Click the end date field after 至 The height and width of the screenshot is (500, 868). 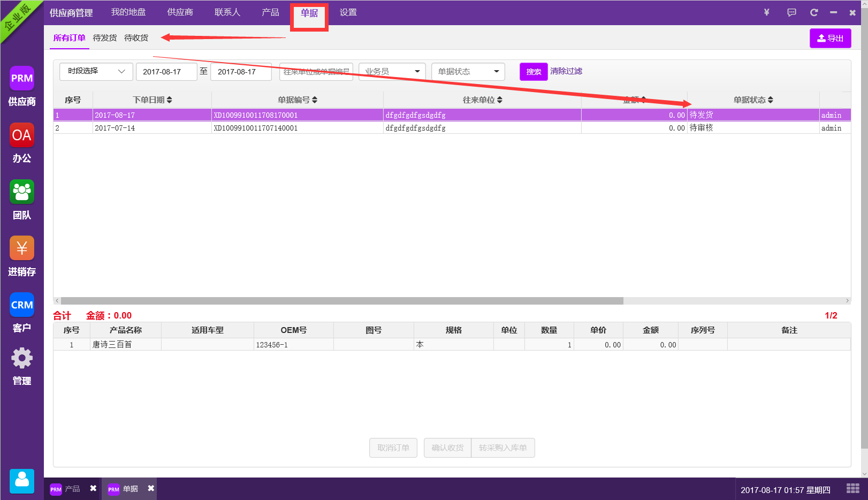pyautogui.click(x=241, y=72)
